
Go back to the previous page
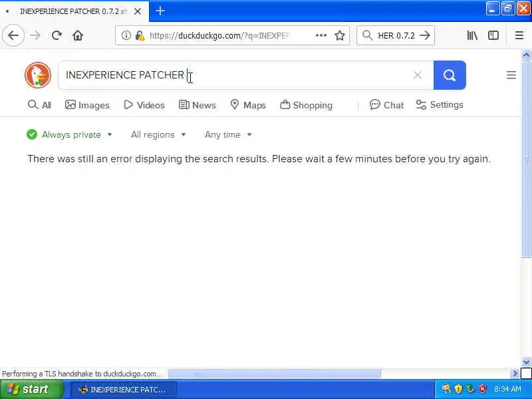pos(13,35)
